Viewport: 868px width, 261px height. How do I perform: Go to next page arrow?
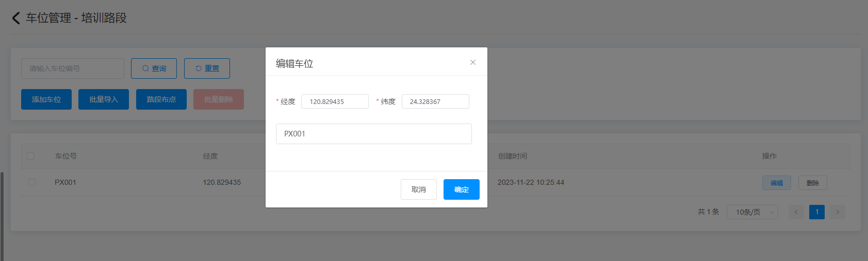coord(837,212)
